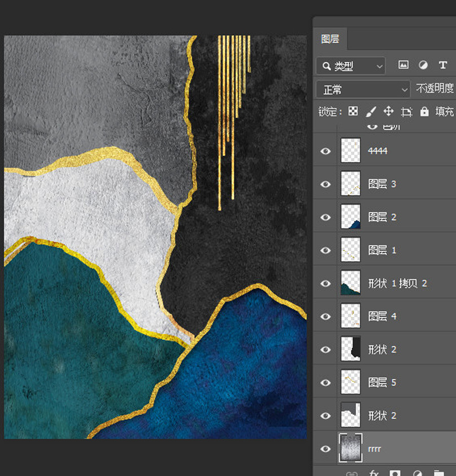Image resolution: width=456 pixels, height=476 pixels.
Task: Filter layers by text layer type (T)
Action: [443, 65]
